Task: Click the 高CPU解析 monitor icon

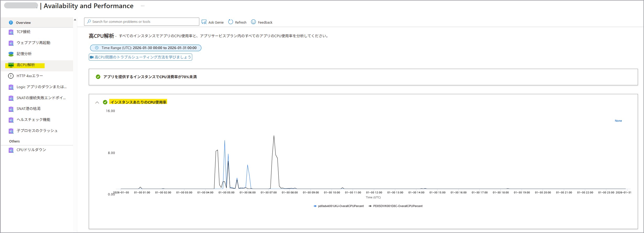Action: pyautogui.click(x=11, y=65)
